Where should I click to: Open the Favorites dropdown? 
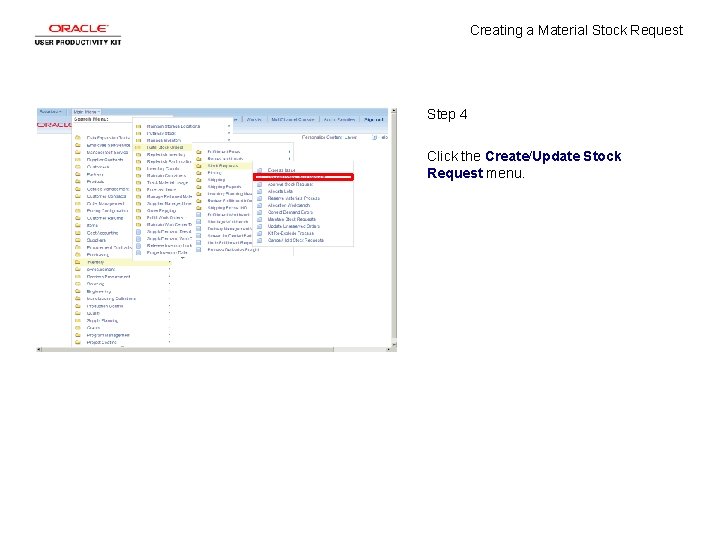(51, 112)
